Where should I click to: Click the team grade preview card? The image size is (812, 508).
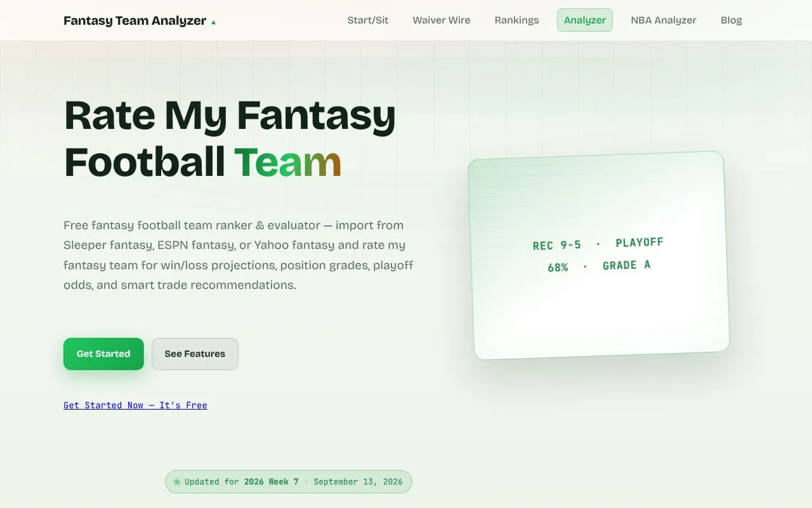tap(599, 255)
